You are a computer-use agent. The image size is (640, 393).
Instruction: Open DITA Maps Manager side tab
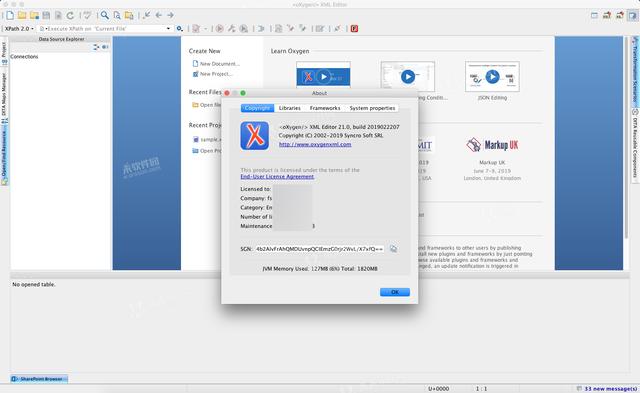point(4,97)
